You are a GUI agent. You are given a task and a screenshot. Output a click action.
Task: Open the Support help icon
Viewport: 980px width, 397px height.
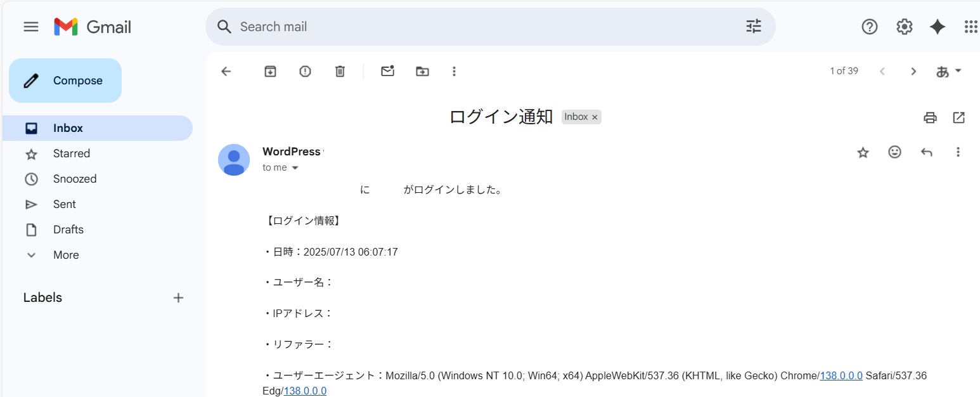point(870,27)
